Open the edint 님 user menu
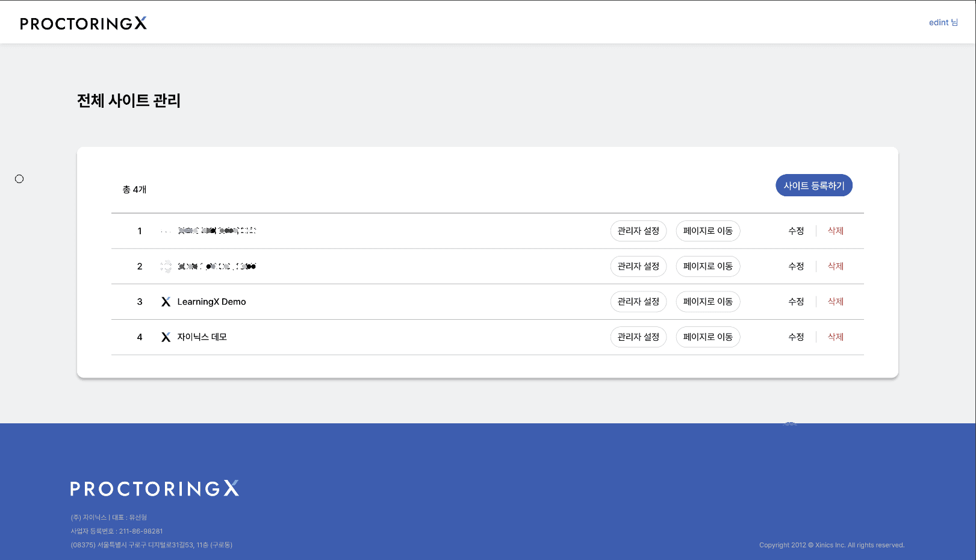 coord(943,22)
